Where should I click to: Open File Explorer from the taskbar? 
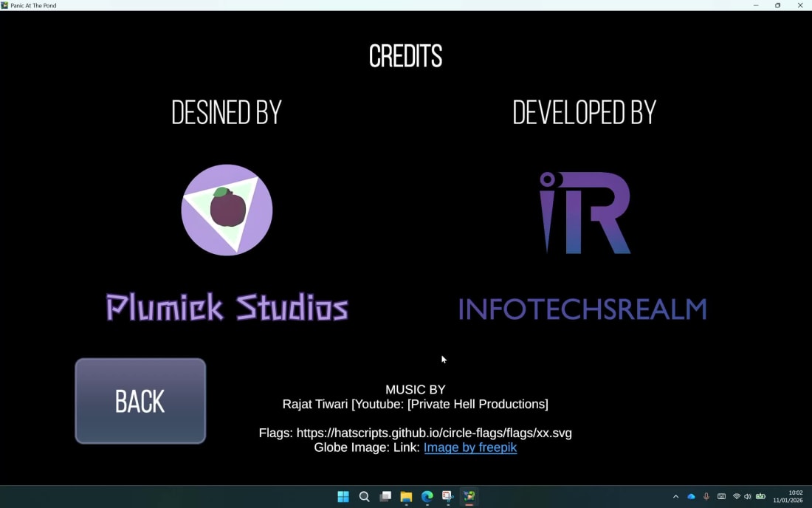coord(406,497)
